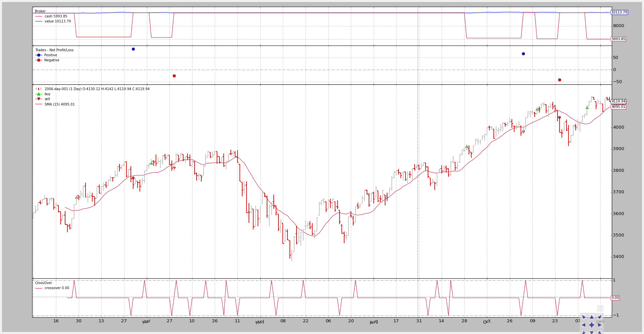Click the cash 5993.85 legend entry
This screenshot has height=334, width=644.
[56, 16]
